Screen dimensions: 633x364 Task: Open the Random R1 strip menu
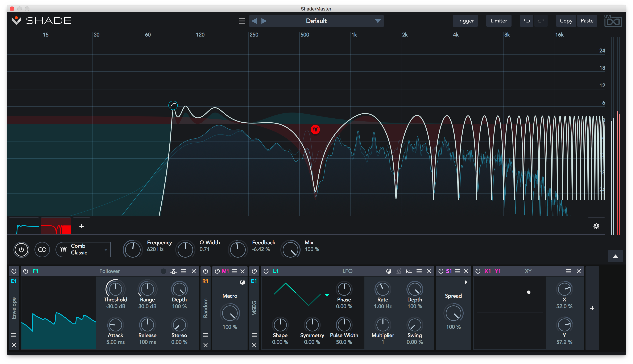click(206, 335)
